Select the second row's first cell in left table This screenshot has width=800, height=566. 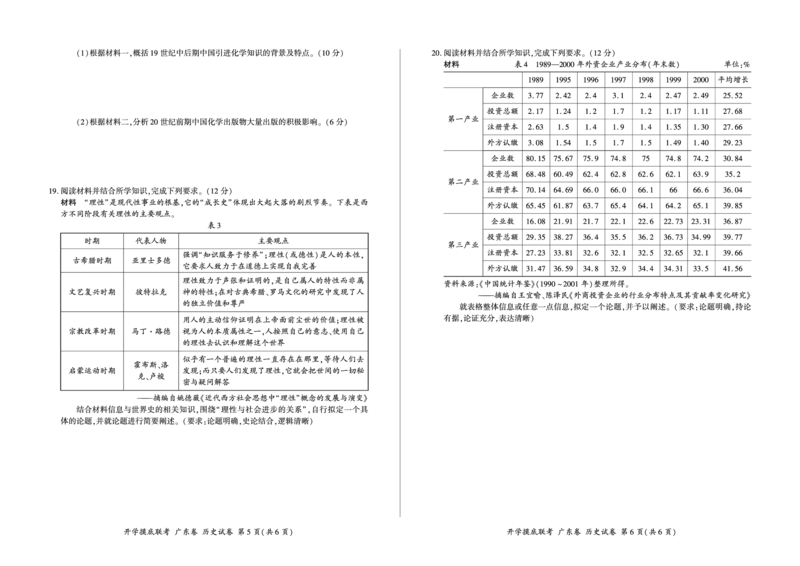[91, 291]
